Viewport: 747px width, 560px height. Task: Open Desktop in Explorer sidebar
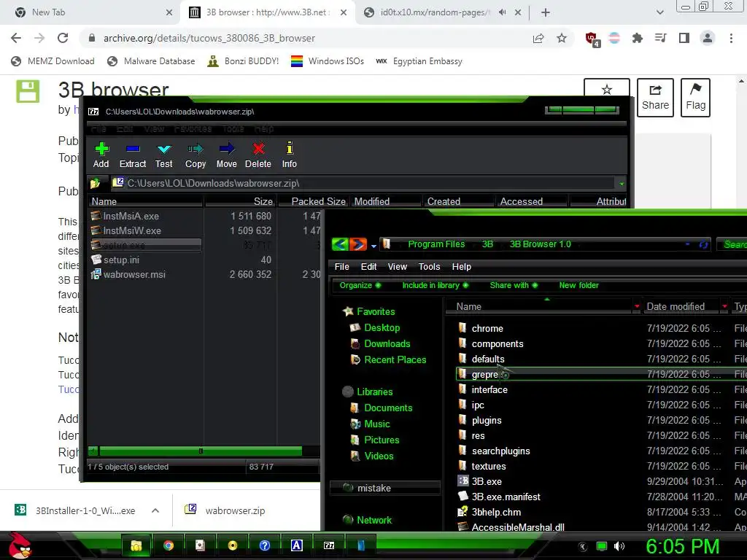click(375, 327)
